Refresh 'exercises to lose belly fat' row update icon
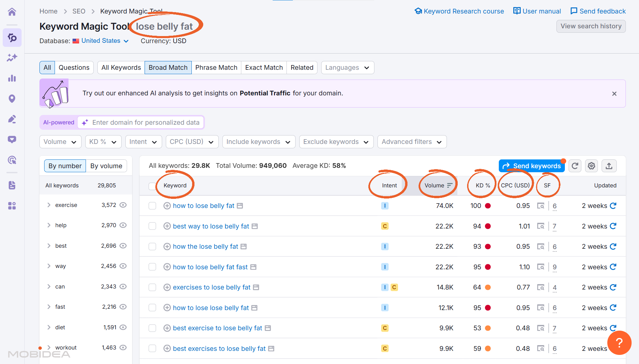639x364 pixels. [613, 287]
